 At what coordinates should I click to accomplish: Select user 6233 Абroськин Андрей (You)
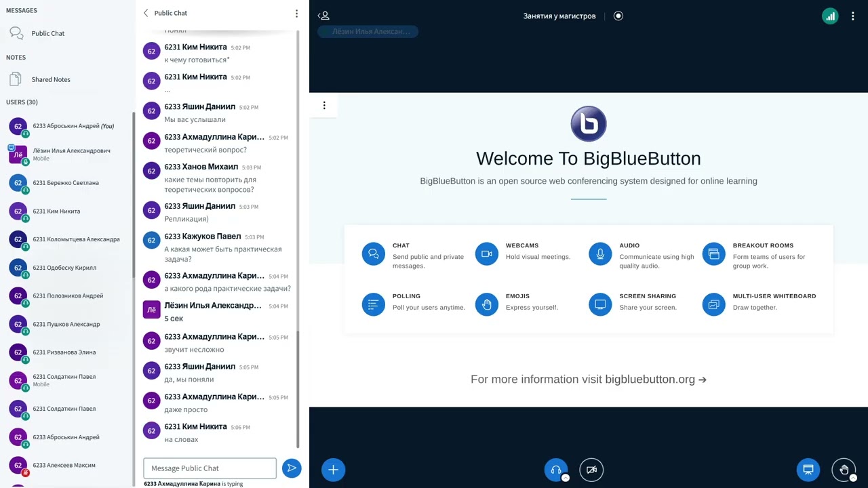click(x=66, y=126)
